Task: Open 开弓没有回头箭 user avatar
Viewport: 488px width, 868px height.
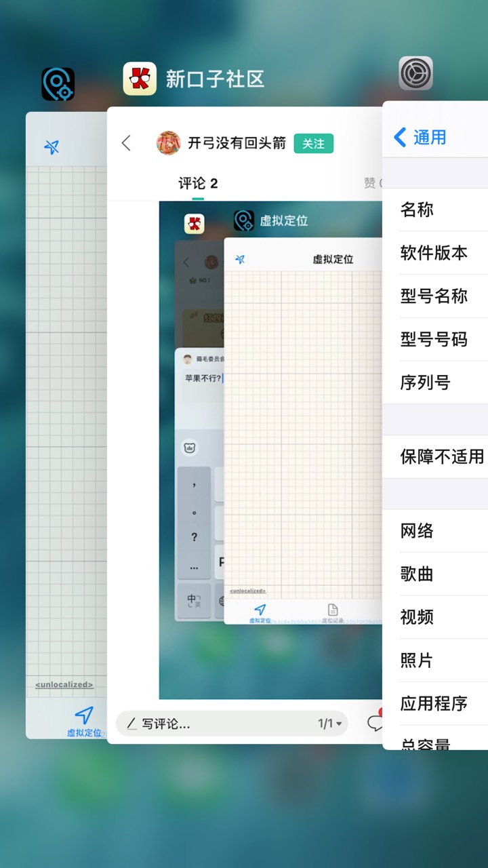Action: click(168, 143)
